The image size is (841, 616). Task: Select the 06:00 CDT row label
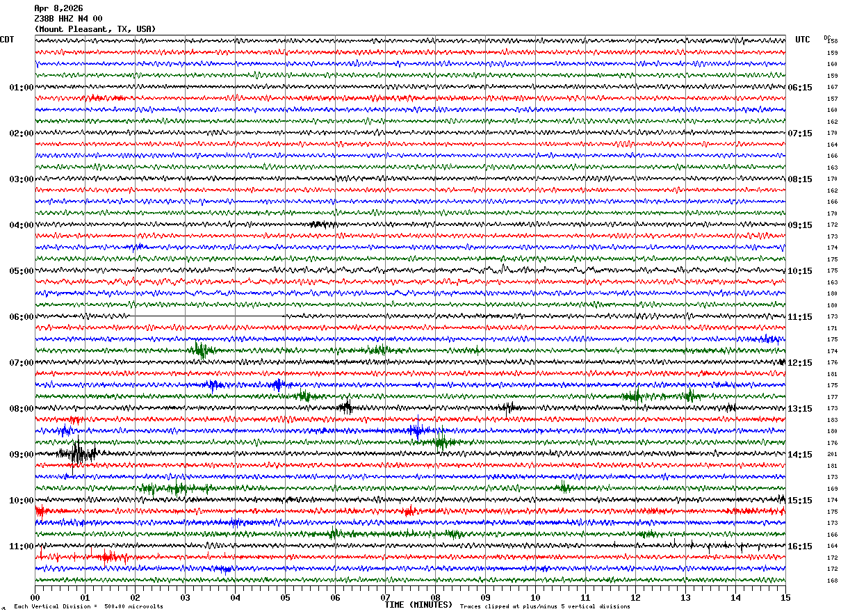21,317
